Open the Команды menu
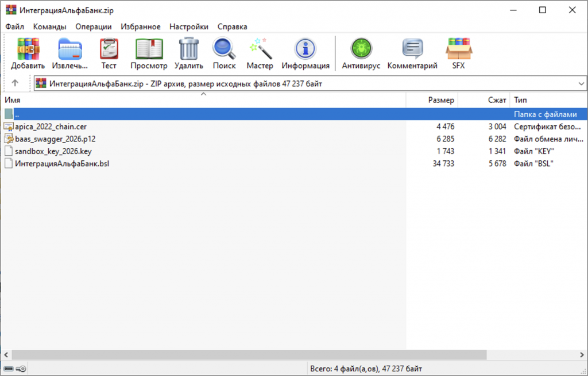 (x=49, y=26)
